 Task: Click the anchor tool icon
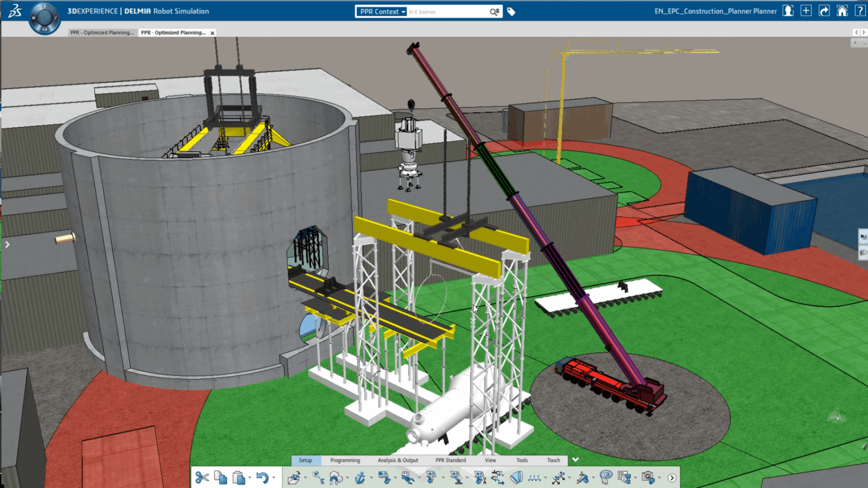pyautogui.click(x=360, y=478)
